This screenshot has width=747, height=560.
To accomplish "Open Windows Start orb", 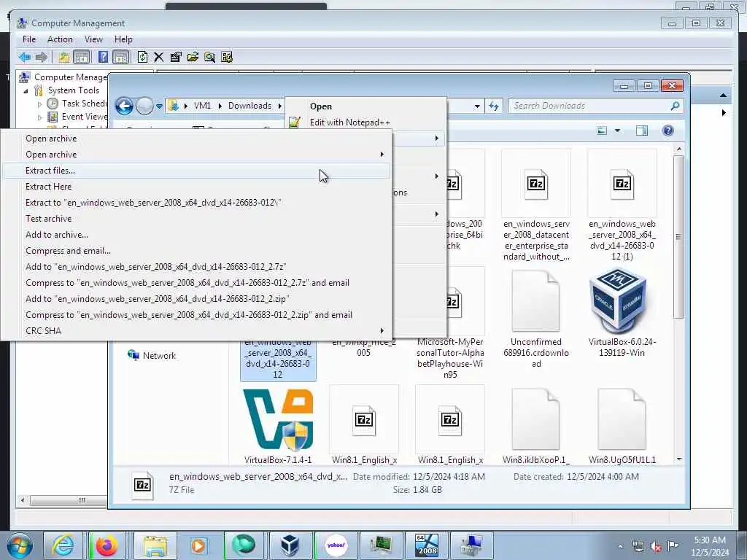I will pos(20,545).
